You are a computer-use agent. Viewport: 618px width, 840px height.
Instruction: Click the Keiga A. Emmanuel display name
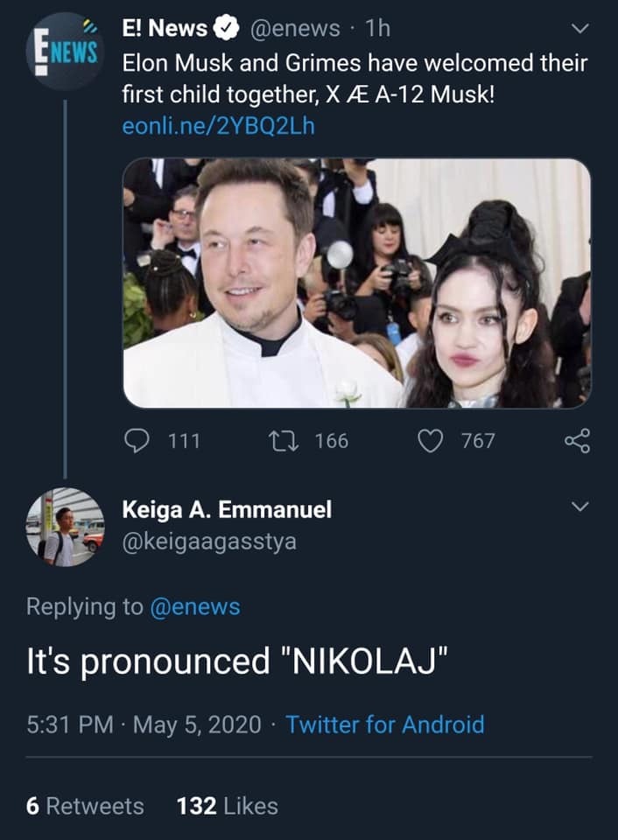point(227,509)
